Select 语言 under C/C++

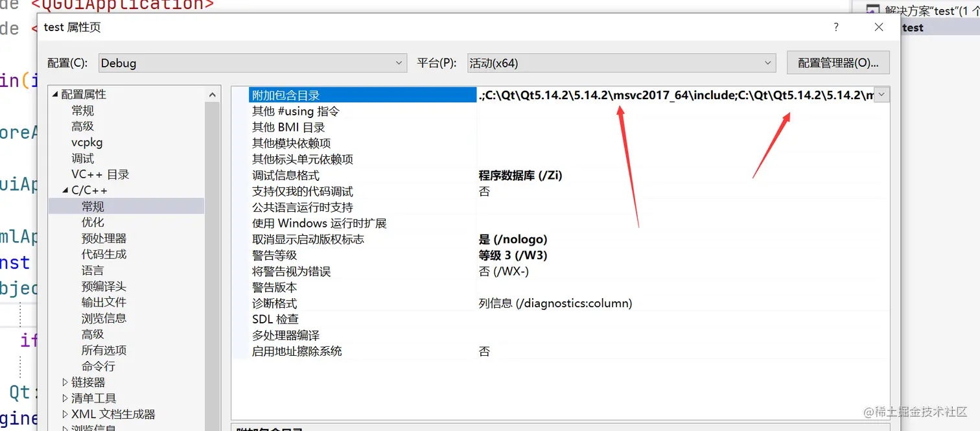tap(93, 270)
